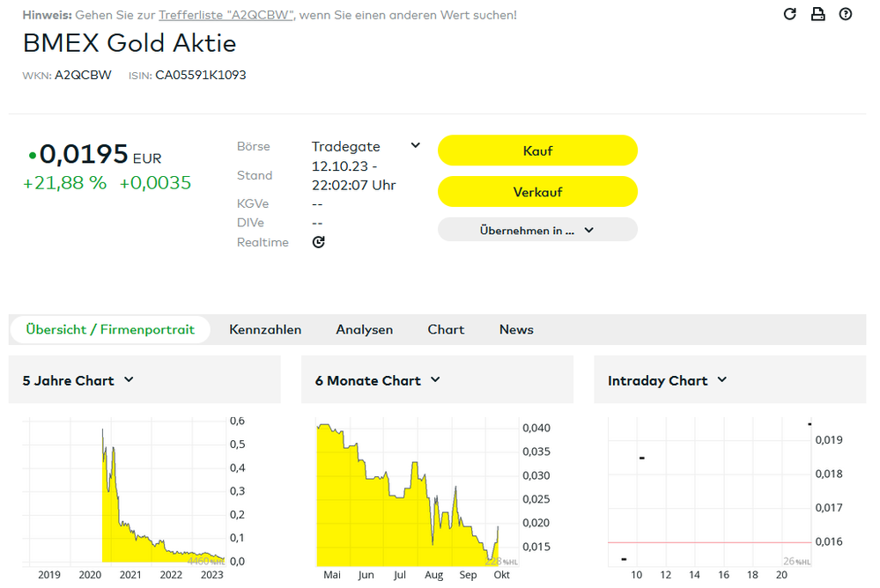Follow the Trefferliste A2QCBW link
Viewport: 880px width, 588px height.
226,15
